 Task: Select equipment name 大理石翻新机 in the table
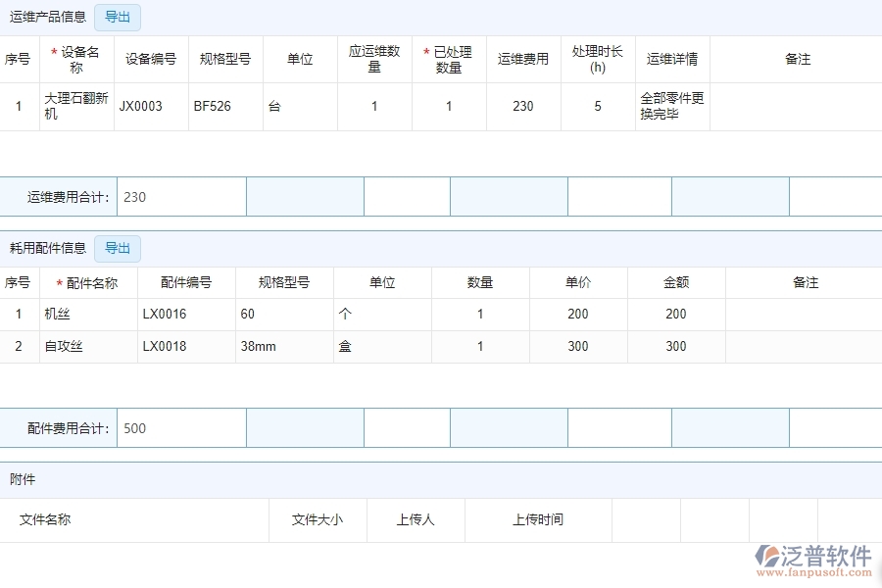pos(76,106)
